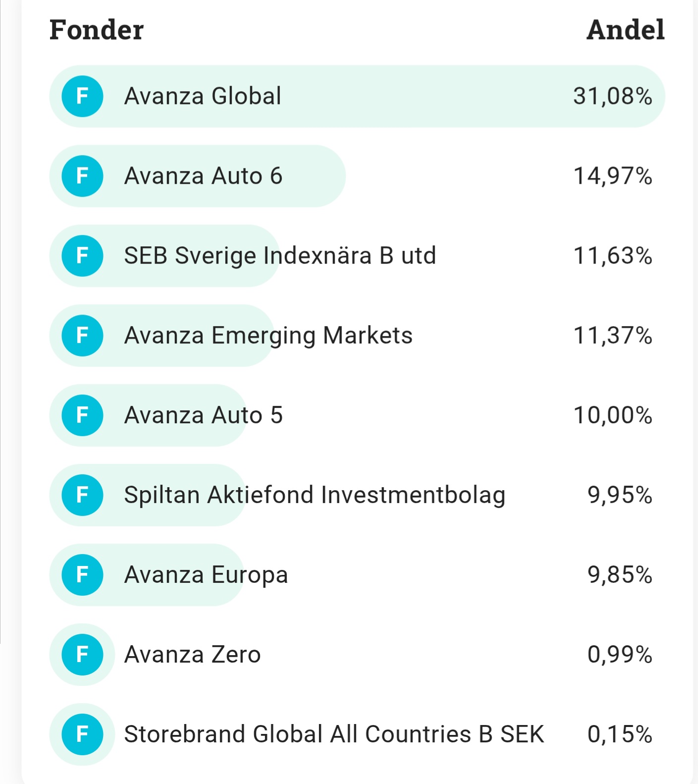
Task: Click the 14,97% share of Auto 6
Action: (x=612, y=176)
